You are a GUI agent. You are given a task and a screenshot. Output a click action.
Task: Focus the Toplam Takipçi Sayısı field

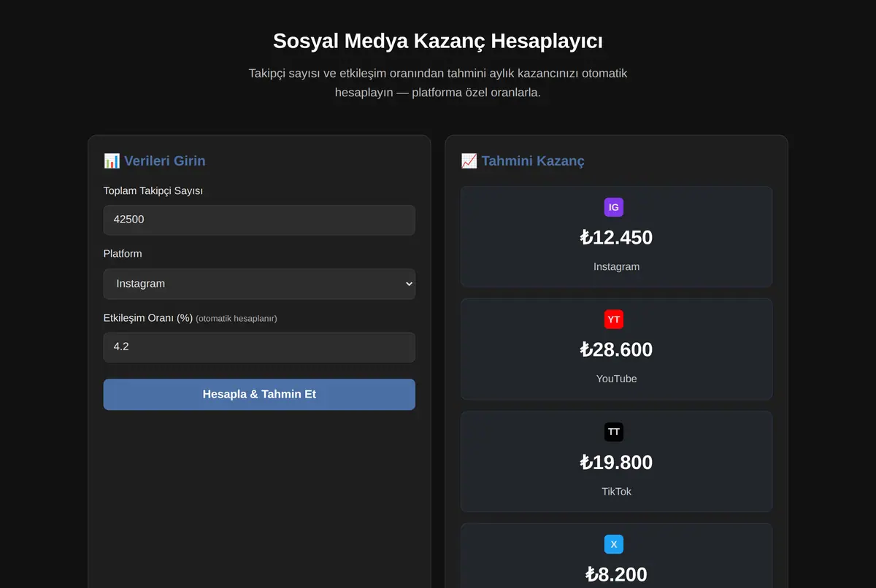(x=259, y=220)
